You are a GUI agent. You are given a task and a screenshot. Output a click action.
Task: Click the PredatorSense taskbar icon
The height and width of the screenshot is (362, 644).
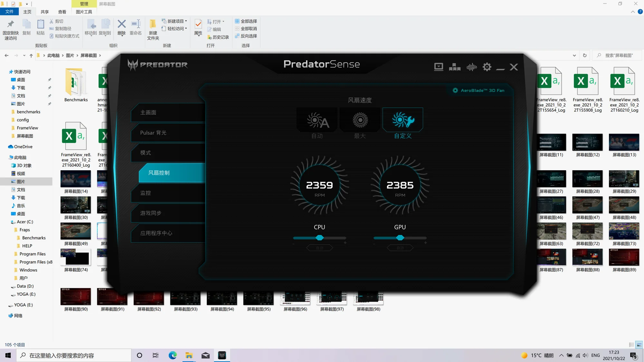pyautogui.click(x=222, y=355)
